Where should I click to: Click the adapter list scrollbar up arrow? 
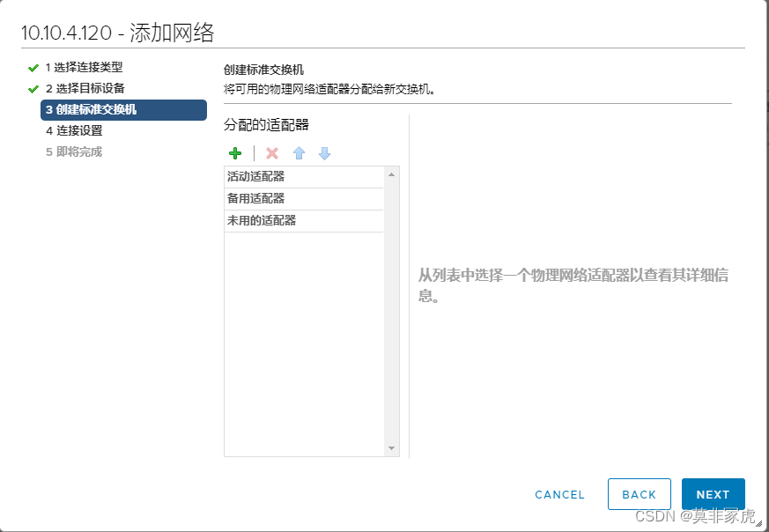click(391, 174)
